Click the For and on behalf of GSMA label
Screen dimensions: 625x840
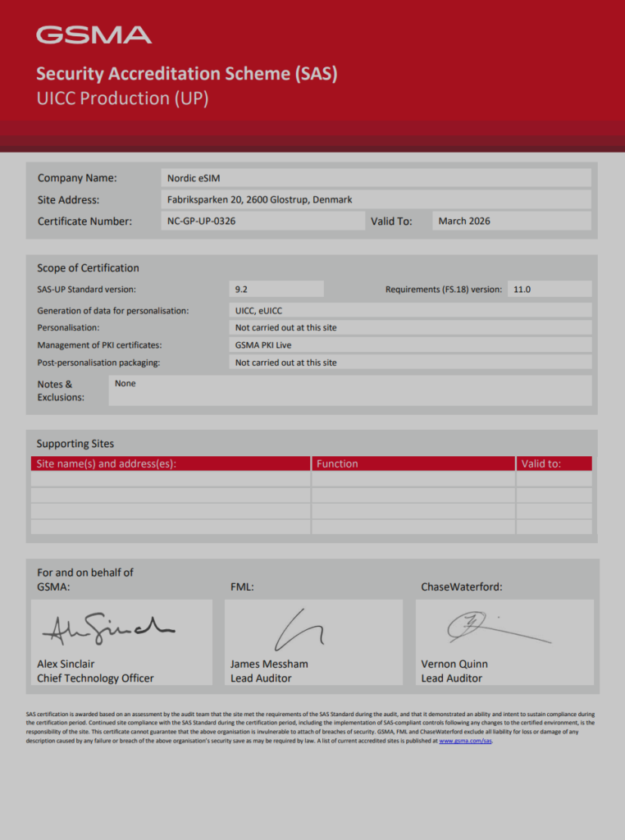(85, 580)
